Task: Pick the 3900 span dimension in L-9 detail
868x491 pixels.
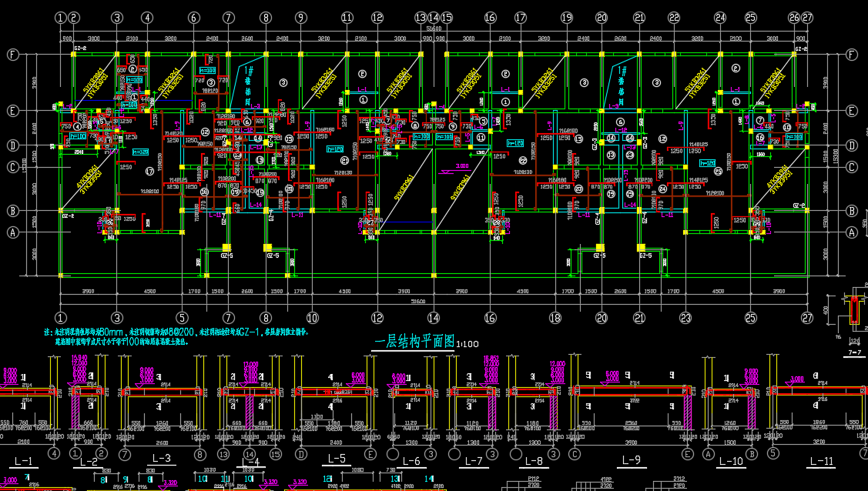Action: coord(631,443)
